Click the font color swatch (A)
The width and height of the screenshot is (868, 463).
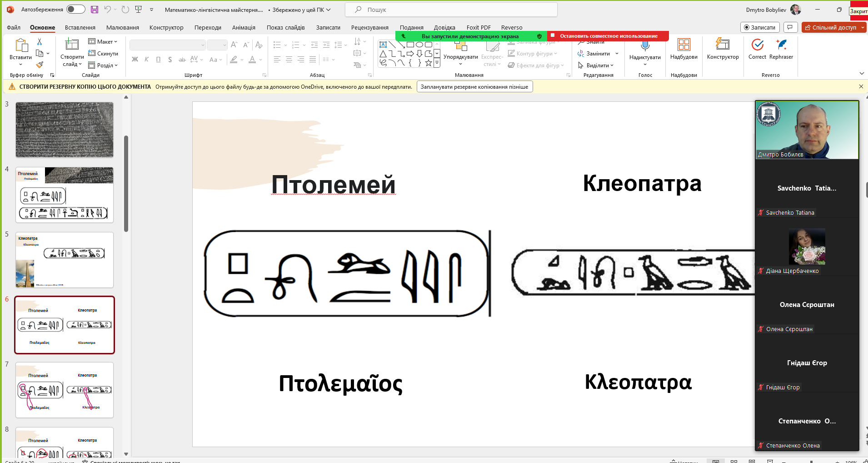click(252, 59)
